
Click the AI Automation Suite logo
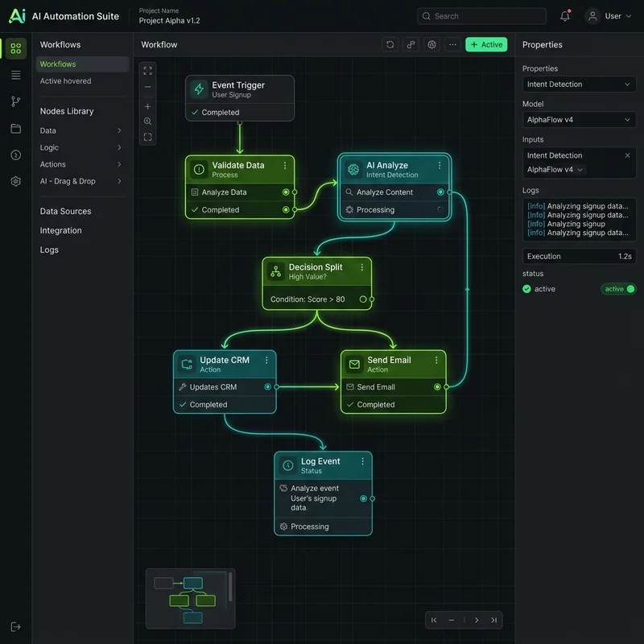17,16
